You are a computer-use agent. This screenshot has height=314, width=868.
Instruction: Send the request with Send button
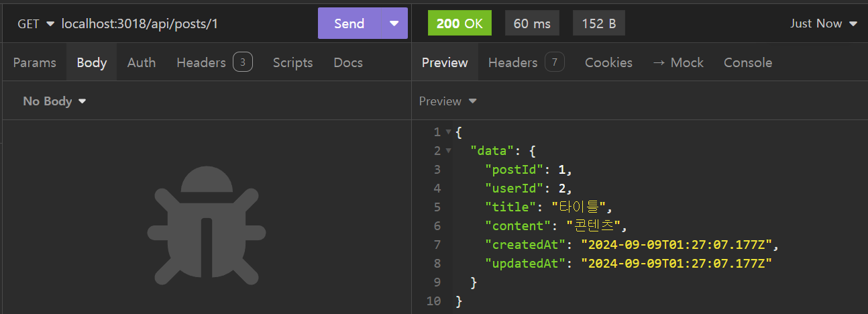[349, 23]
